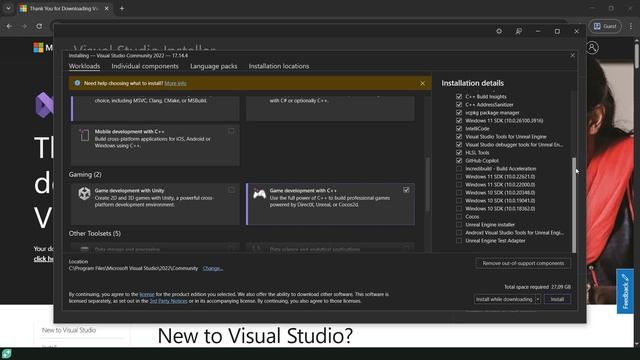Check Incredibuild - Build Acceleration
Image resolution: width=640 pixels, height=360 pixels.
[x=459, y=169]
